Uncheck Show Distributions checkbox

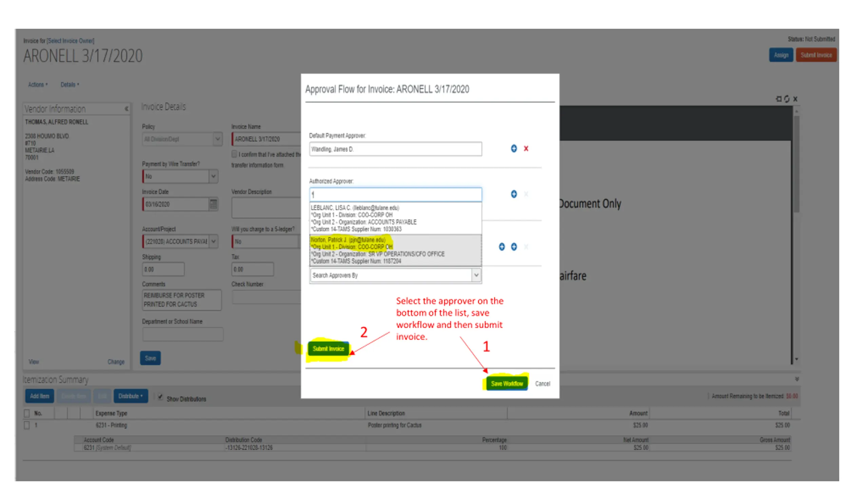(x=160, y=397)
